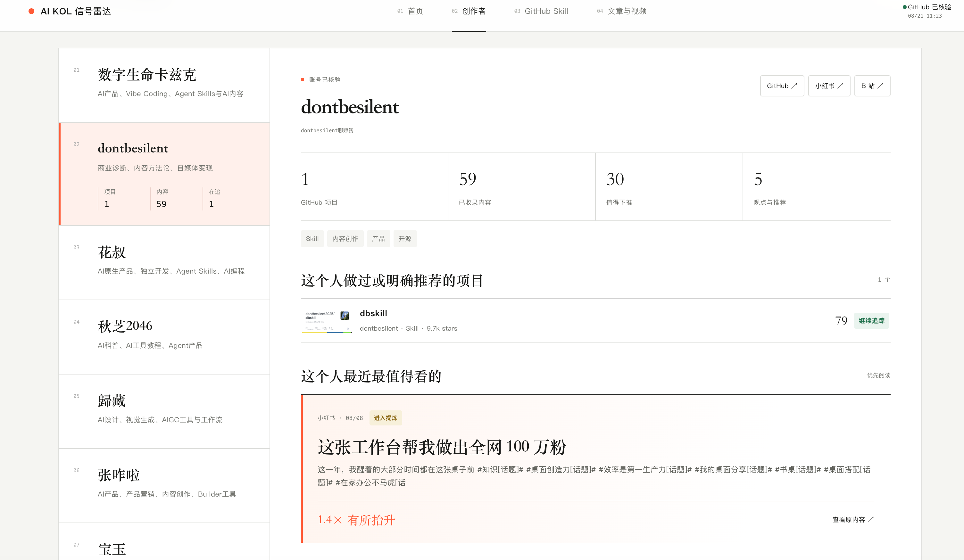Click the 1.4× 有所抬升 indicator
The height and width of the screenshot is (560, 964).
(x=356, y=520)
